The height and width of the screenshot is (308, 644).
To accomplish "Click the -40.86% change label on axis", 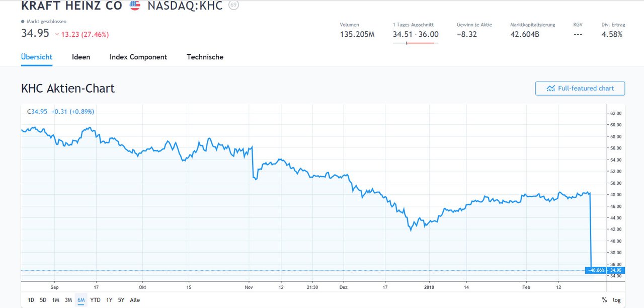I will [597, 270].
